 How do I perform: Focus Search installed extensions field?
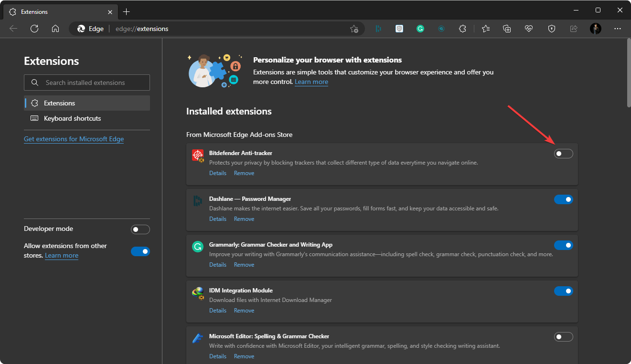87,83
